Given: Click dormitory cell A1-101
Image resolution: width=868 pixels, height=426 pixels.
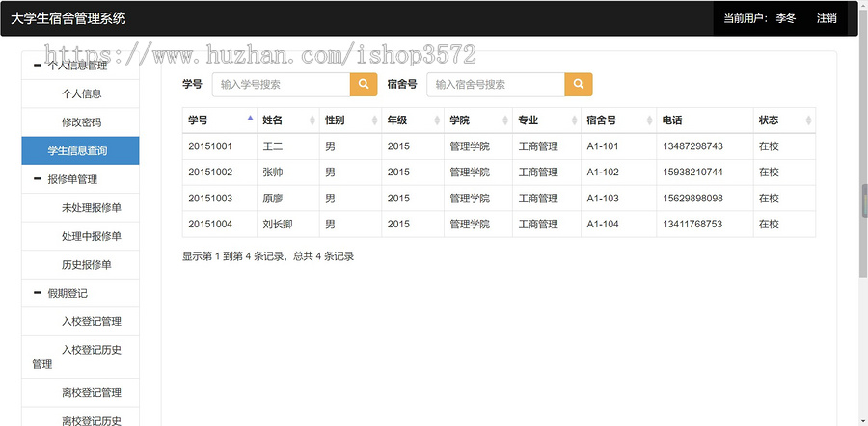Looking at the screenshot, I should [618, 146].
